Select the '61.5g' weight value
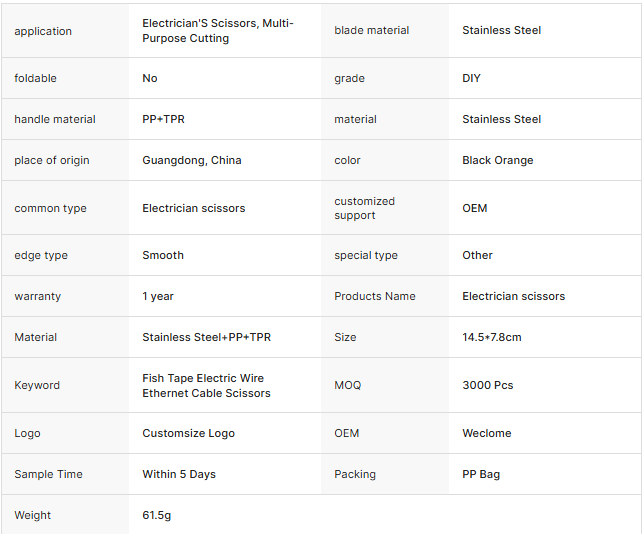Image resolution: width=642 pixels, height=534 pixels. click(157, 515)
